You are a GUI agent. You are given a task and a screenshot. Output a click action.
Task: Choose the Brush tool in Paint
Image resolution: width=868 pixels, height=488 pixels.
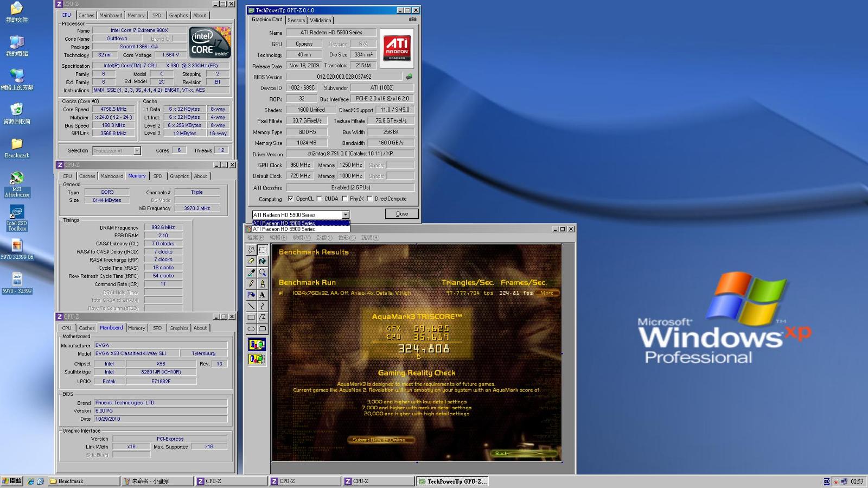[x=263, y=283]
